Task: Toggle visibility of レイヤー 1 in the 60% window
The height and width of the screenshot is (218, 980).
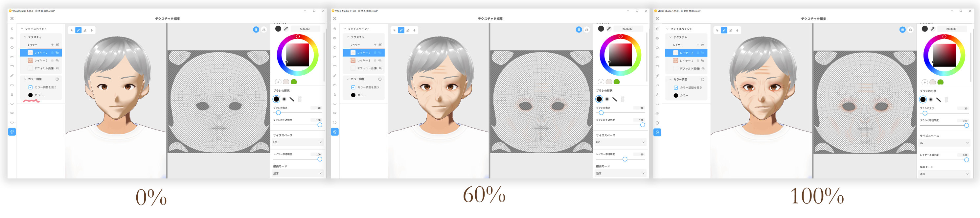Action: click(380, 61)
